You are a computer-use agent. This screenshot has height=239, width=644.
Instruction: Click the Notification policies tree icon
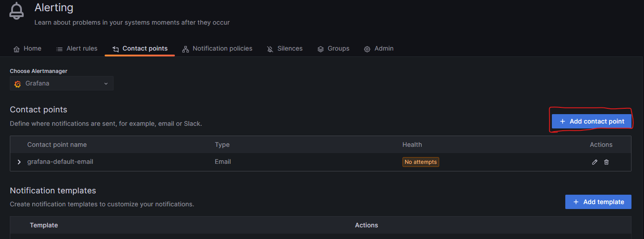coord(186,49)
